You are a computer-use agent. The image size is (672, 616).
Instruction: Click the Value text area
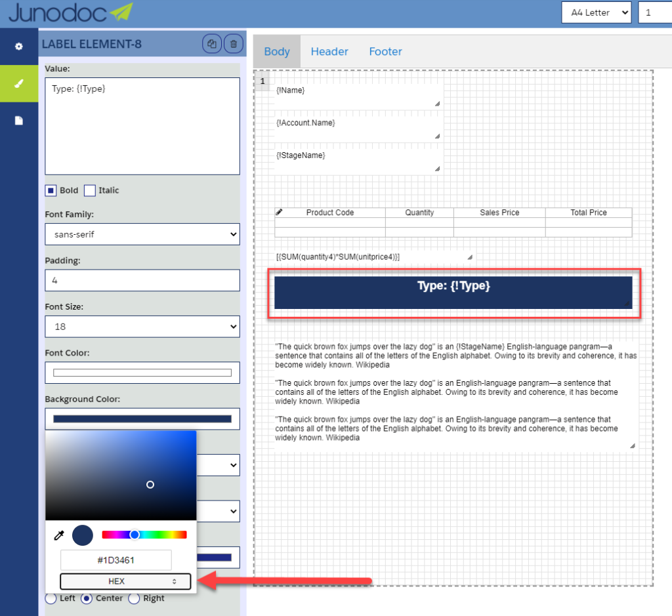(142, 126)
